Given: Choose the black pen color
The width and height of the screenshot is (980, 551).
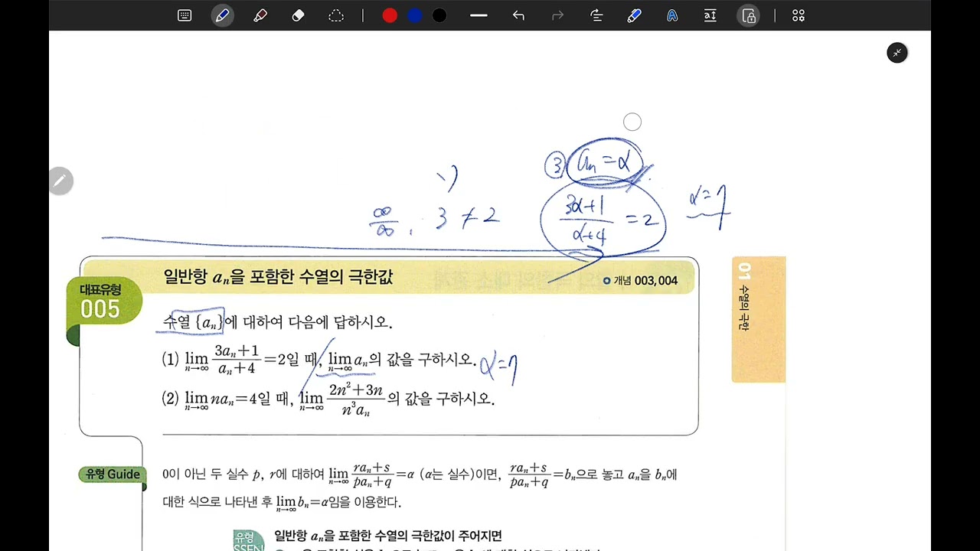Looking at the screenshot, I should click(439, 15).
